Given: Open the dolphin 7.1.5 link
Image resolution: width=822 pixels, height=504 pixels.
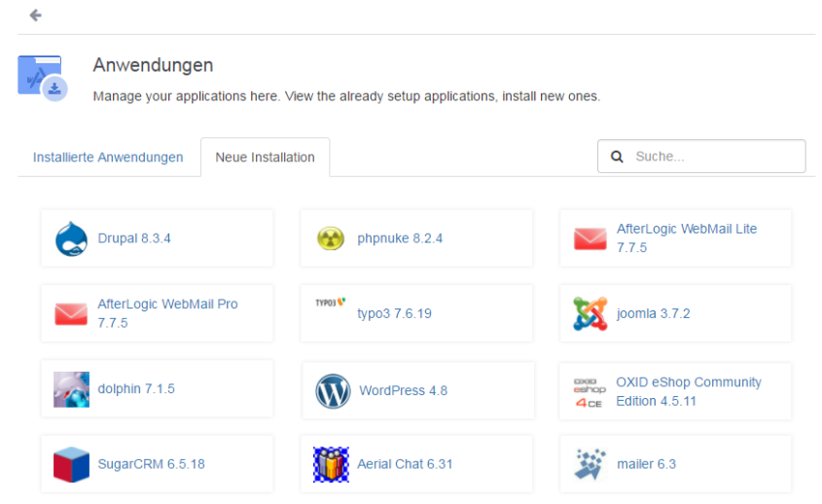Looking at the screenshot, I should click(136, 389).
